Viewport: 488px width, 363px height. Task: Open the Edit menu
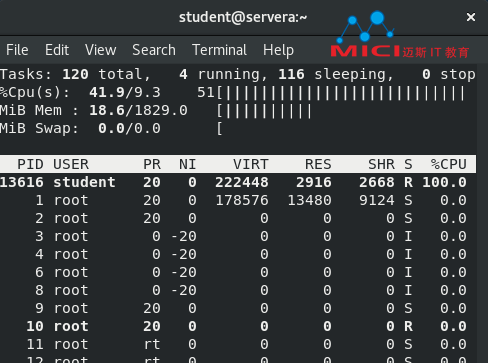pos(57,50)
